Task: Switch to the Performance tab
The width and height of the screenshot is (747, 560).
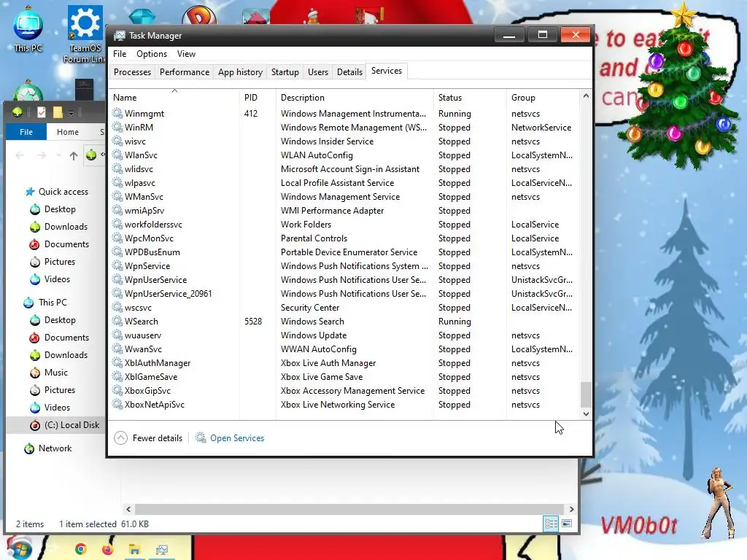Action: pyautogui.click(x=185, y=72)
